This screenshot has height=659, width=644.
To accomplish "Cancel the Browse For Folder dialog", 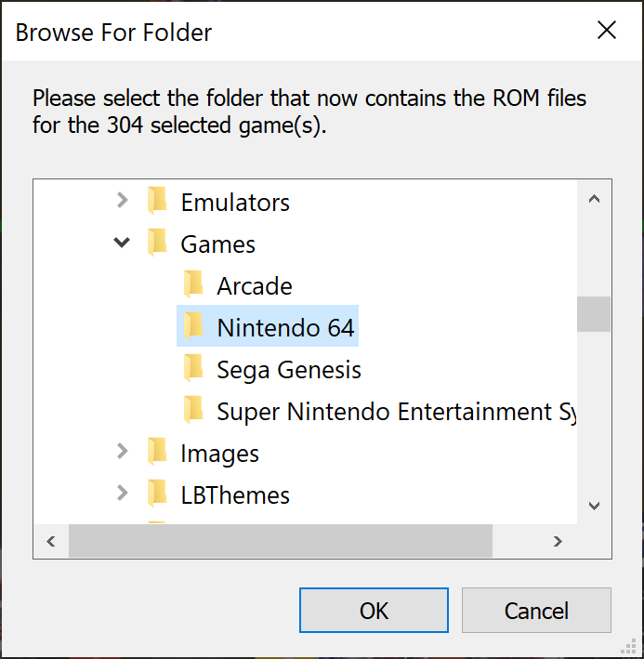I will [536, 611].
